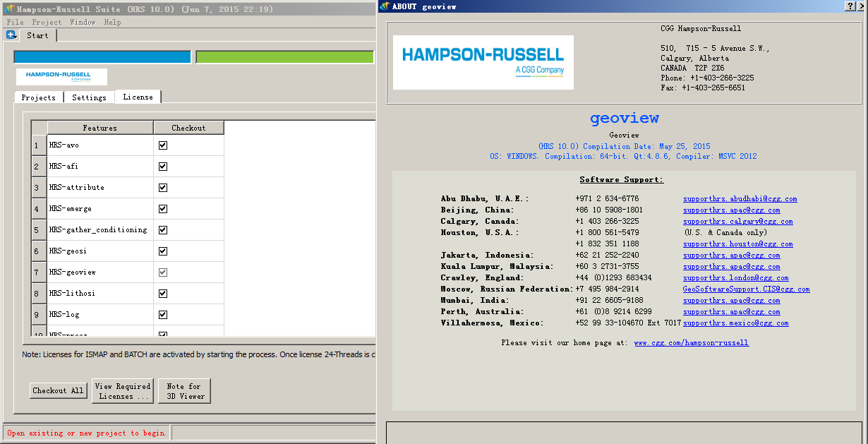Open the supporthrs.london@cgg.com email link

pyautogui.click(x=735, y=278)
